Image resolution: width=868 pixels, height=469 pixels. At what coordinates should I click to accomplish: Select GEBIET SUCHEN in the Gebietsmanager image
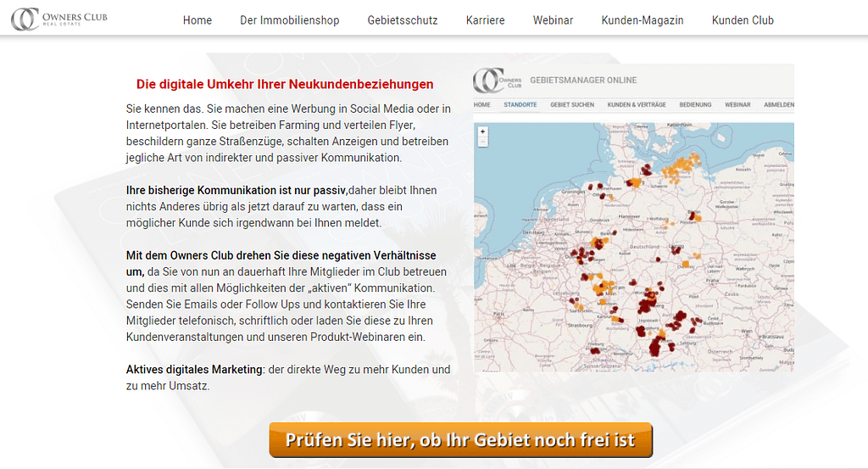(572, 104)
